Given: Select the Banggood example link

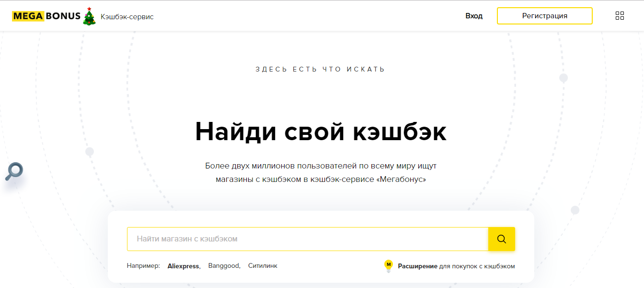Looking at the screenshot, I should tap(224, 266).
